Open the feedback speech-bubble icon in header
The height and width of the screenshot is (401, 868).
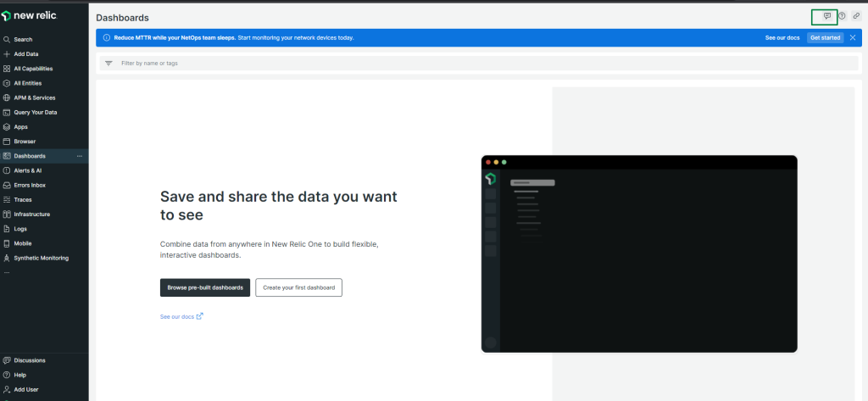click(827, 16)
